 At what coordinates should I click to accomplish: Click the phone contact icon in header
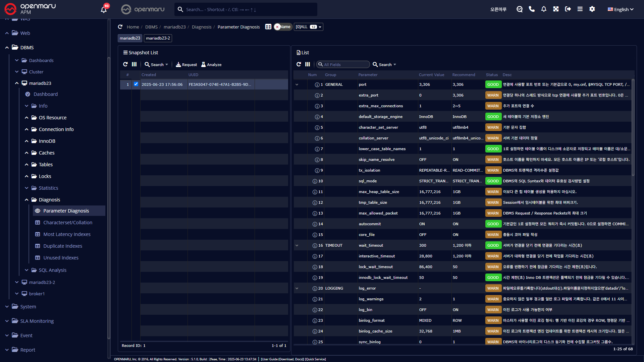click(x=532, y=9)
